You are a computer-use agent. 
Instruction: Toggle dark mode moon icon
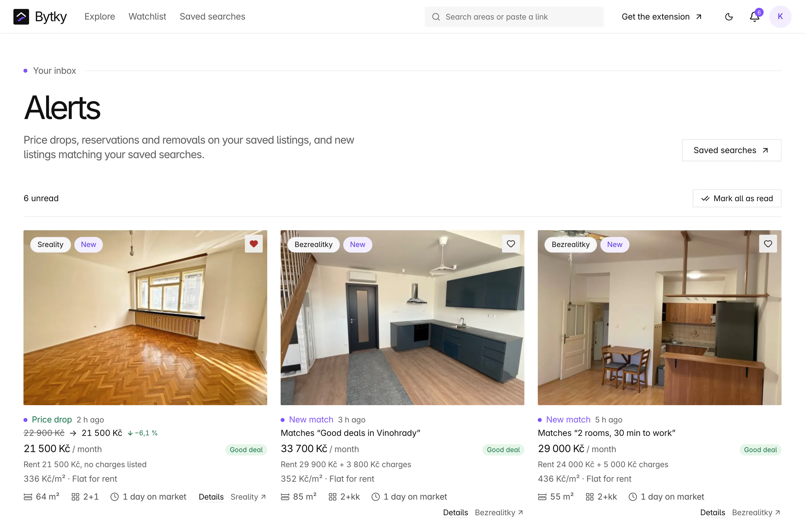coord(729,17)
